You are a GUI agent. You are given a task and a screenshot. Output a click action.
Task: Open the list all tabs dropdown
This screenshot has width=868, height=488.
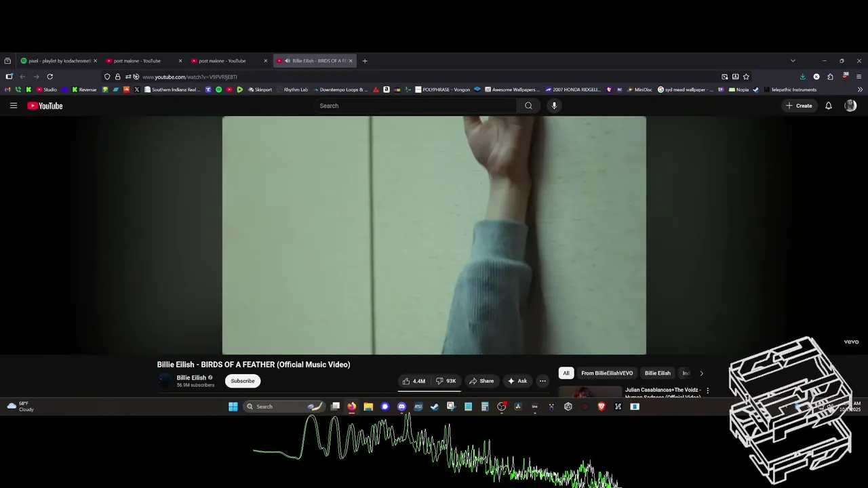tap(793, 61)
